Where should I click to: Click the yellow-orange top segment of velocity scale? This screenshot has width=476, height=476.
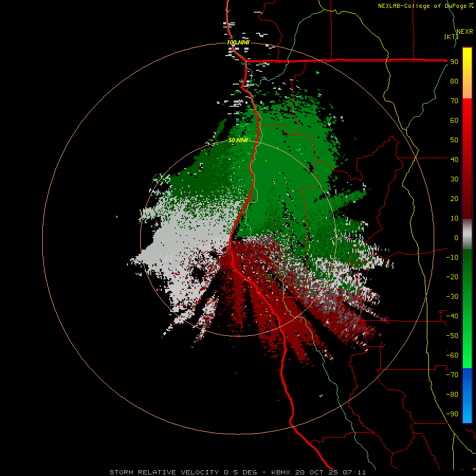tap(467, 73)
